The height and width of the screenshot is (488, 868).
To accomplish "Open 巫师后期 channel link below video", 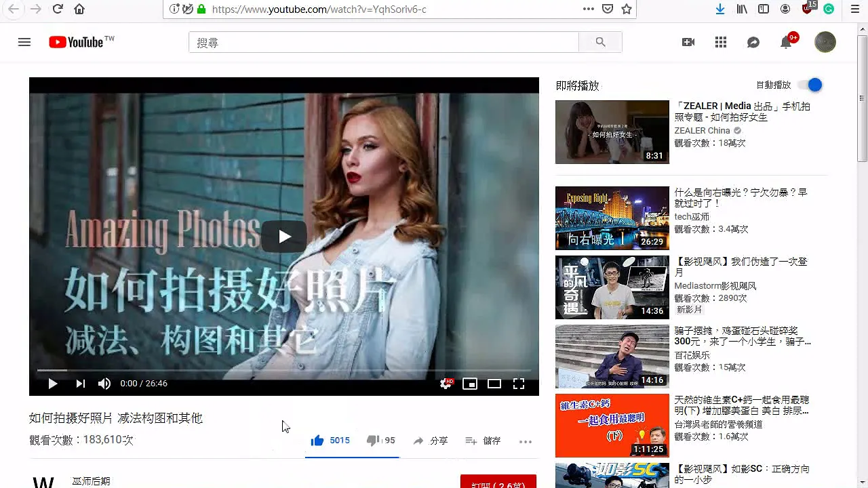I will pos(91,481).
